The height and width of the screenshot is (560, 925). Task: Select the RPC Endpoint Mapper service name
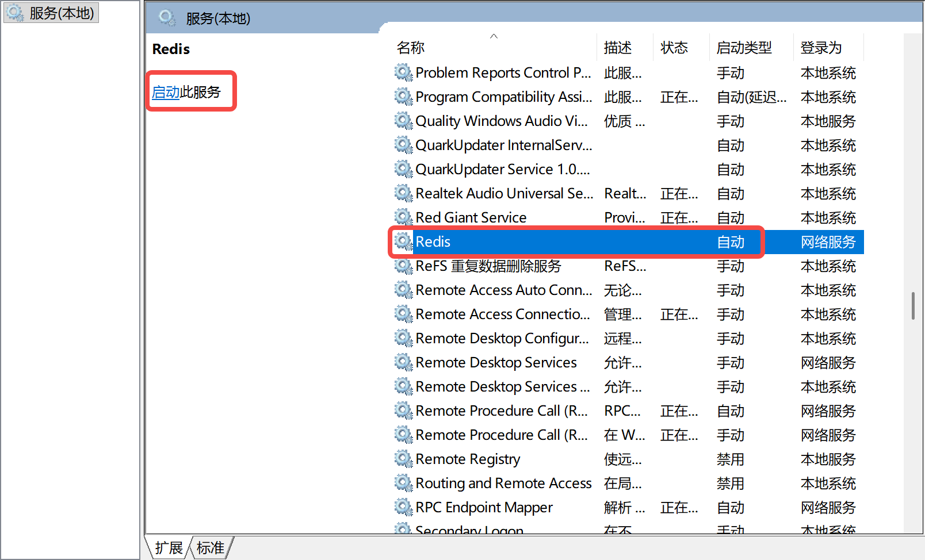click(484, 508)
